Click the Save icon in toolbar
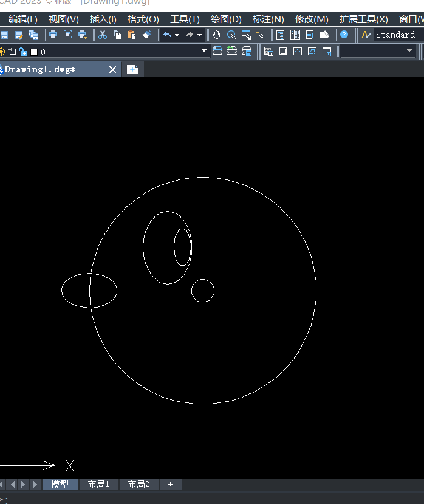The width and height of the screenshot is (424, 504). (x=4, y=35)
